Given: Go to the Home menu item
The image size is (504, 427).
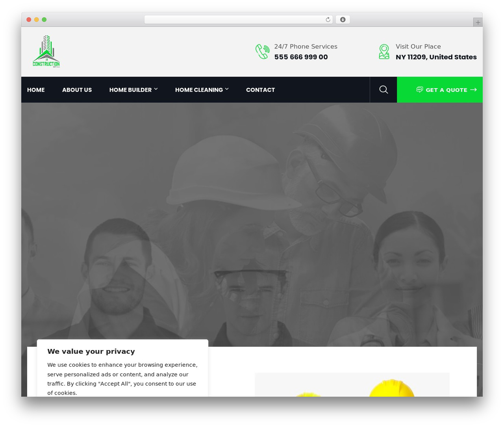Looking at the screenshot, I should pos(36,90).
